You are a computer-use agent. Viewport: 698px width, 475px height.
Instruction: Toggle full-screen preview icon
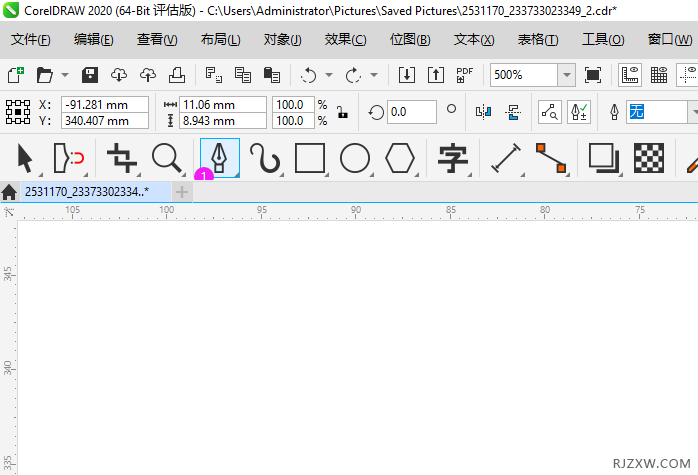(592, 75)
